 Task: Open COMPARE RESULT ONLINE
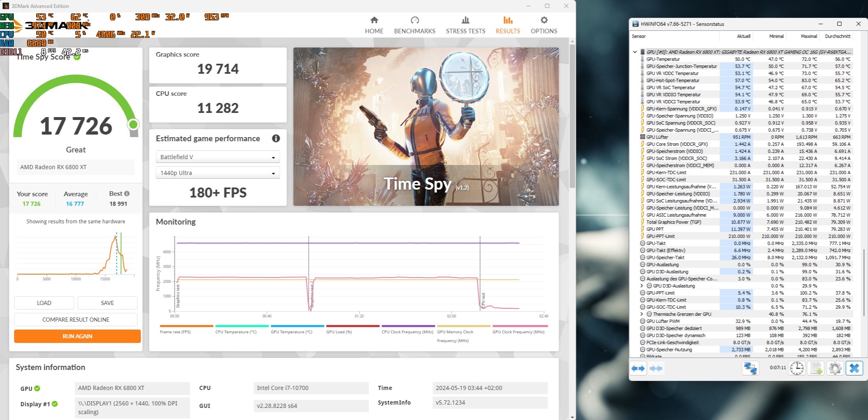75,319
